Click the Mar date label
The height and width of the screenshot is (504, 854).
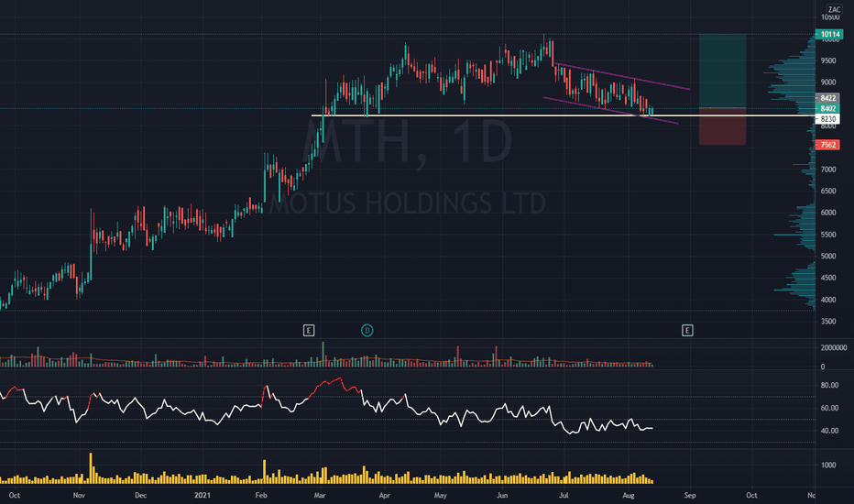click(320, 495)
